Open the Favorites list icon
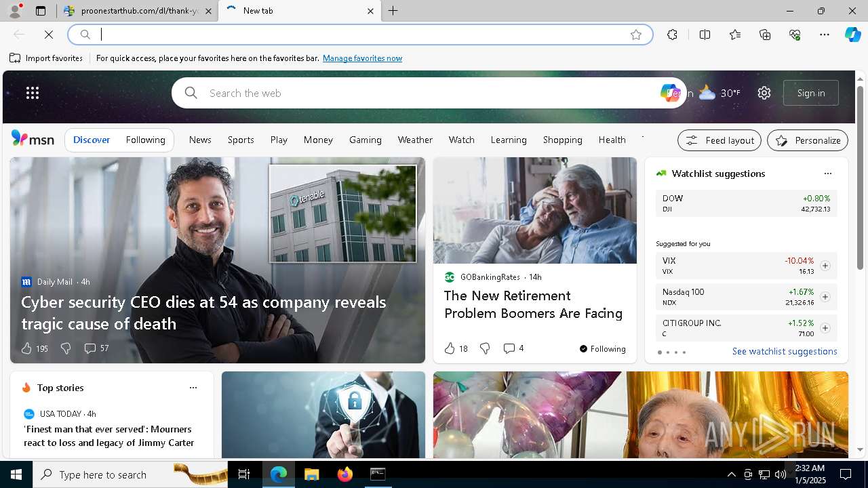The height and width of the screenshot is (488, 868). (x=735, y=35)
